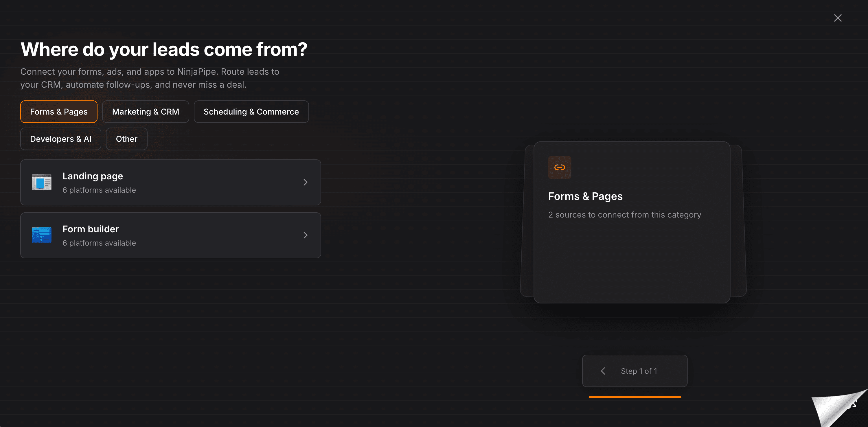The image size is (868, 427).
Task: Expand Landing page via its right chevron
Action: click(305, 182)
